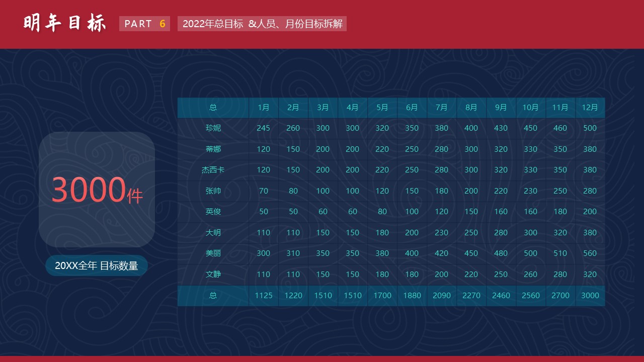Select the 2月 column header

[293, 107]
